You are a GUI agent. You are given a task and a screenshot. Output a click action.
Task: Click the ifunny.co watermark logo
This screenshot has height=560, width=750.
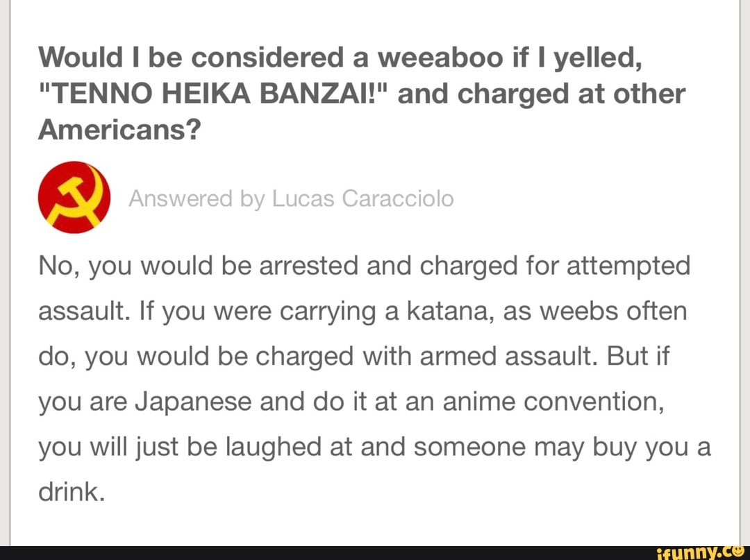tap(703, 552)
